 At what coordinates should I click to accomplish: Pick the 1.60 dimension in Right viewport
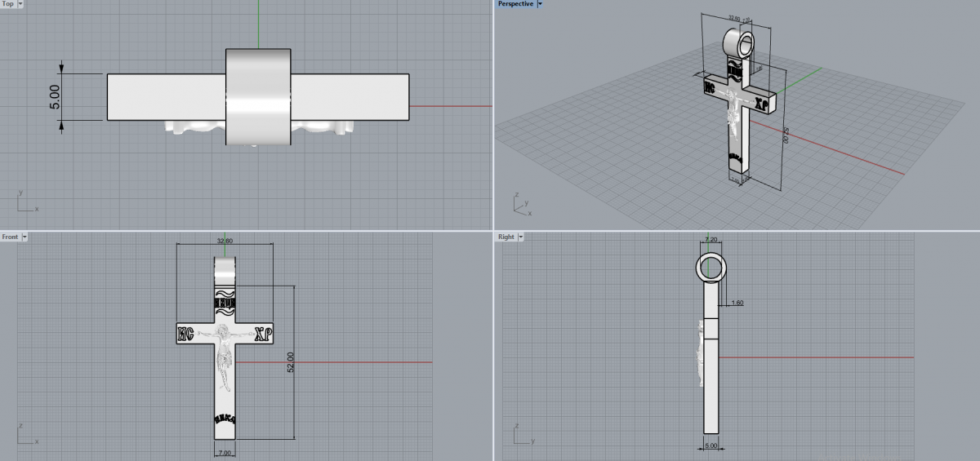pos(737,303)
